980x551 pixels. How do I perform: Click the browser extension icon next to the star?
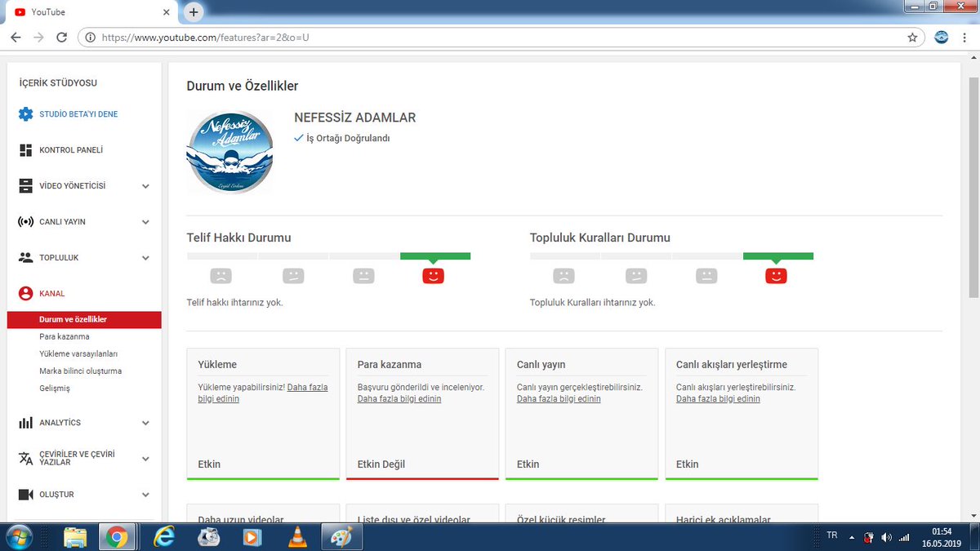point(941,38)
